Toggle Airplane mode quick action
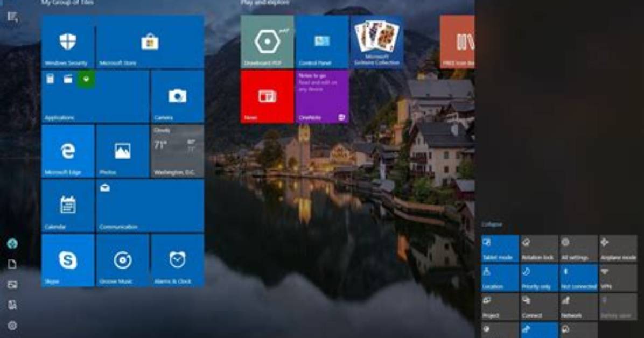The image size is (644, 338). tap(618, 249)
